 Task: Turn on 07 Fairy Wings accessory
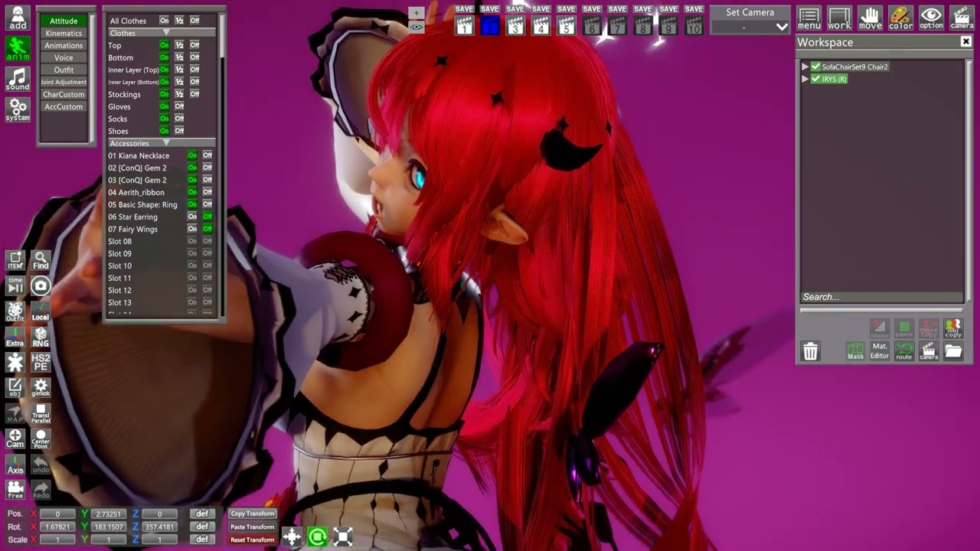tap(192, 229)
